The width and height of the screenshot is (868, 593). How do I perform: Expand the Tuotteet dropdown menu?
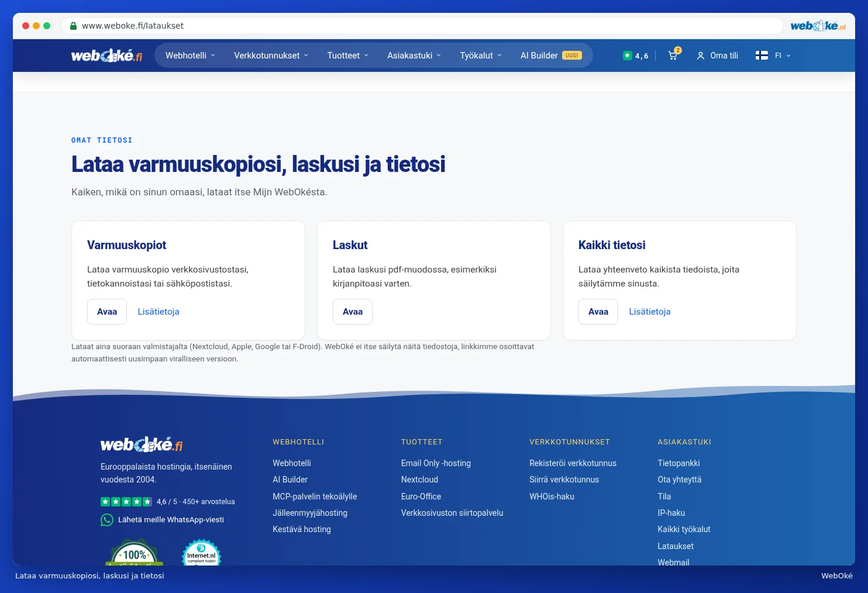pyautogui.click(x=348, y=56)
